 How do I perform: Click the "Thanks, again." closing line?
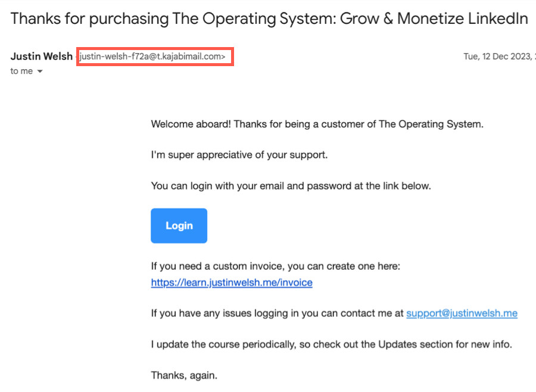pos(184,375)
